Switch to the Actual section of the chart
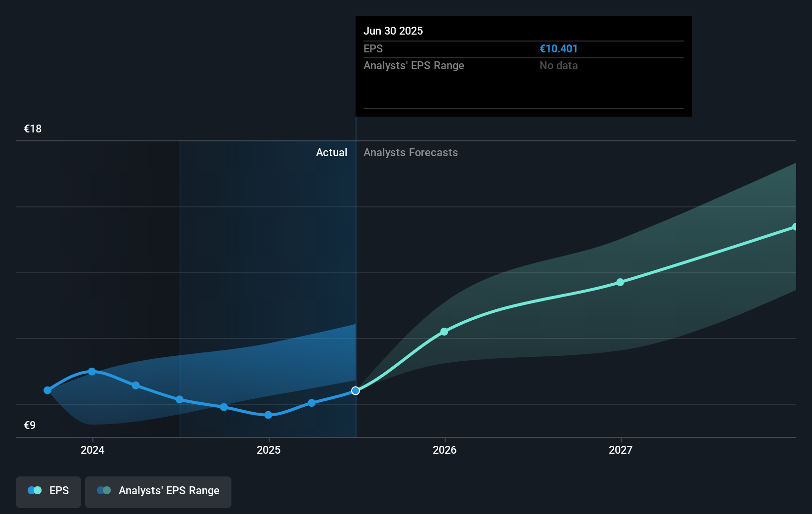 [331, 153]
